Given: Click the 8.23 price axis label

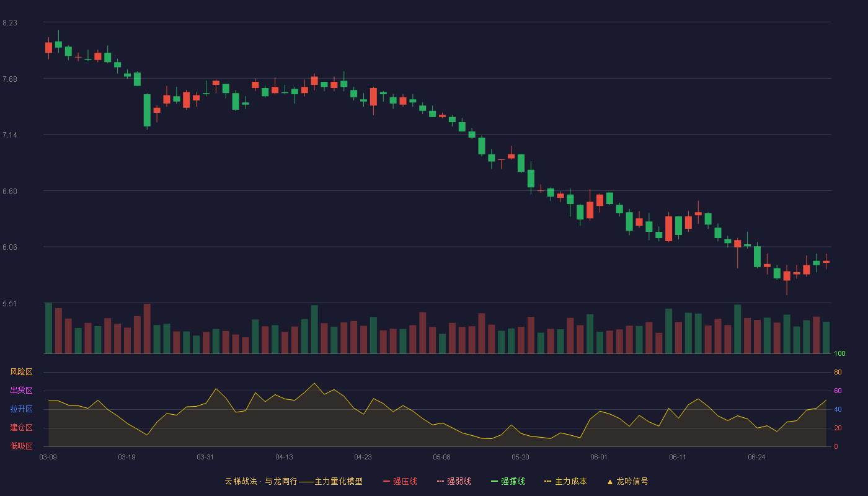Looking at the screenshot, I should click(x=10, y=23).
